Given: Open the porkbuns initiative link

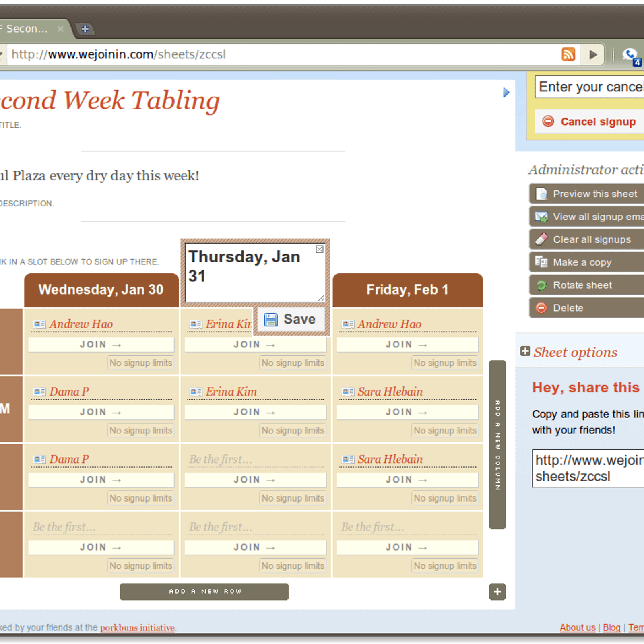Looking at the screenshot, I should click(x=137, y=627).
